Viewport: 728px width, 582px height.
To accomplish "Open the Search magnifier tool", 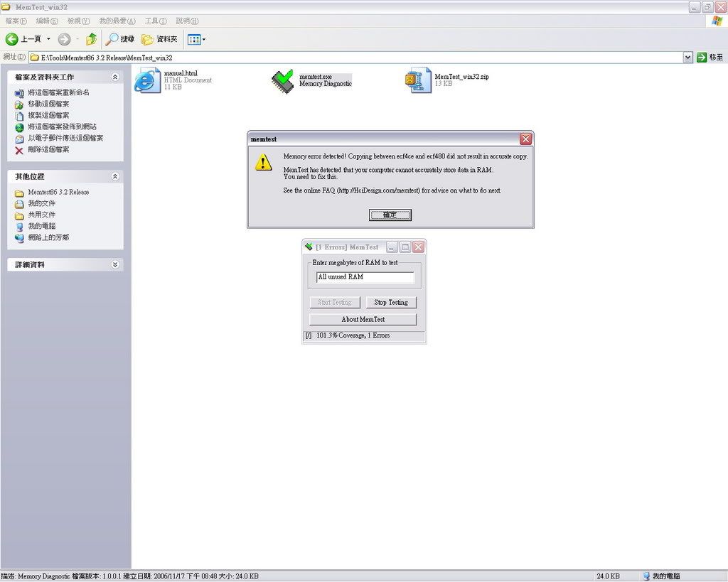I will coord(112,40).
